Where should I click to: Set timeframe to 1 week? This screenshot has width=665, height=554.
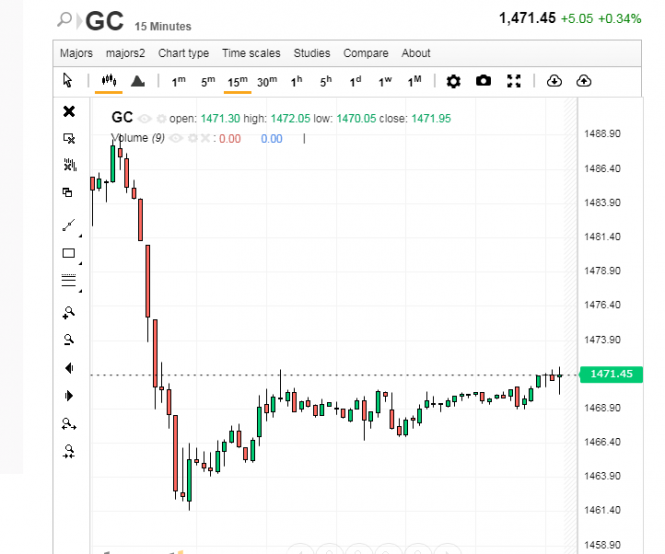(x=385, y=81)
